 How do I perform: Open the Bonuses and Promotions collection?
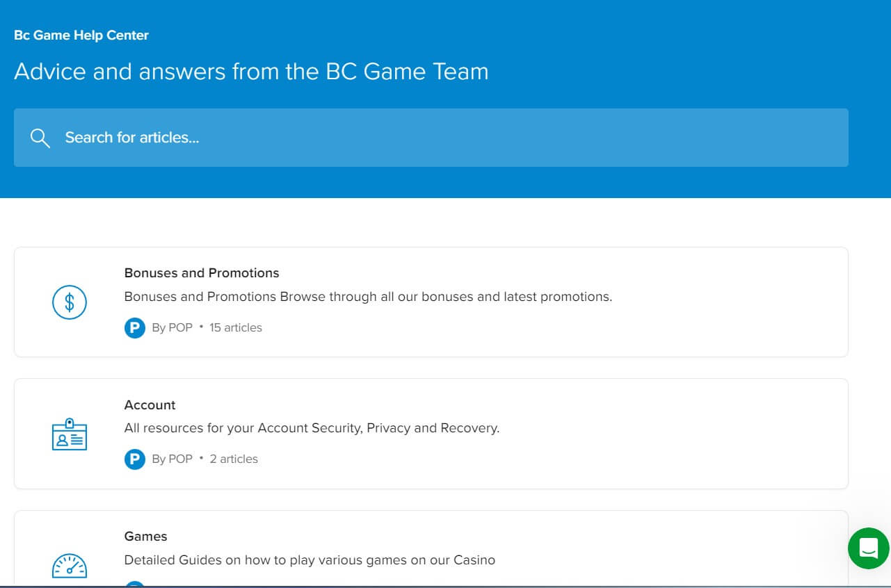tap(202, 273)
